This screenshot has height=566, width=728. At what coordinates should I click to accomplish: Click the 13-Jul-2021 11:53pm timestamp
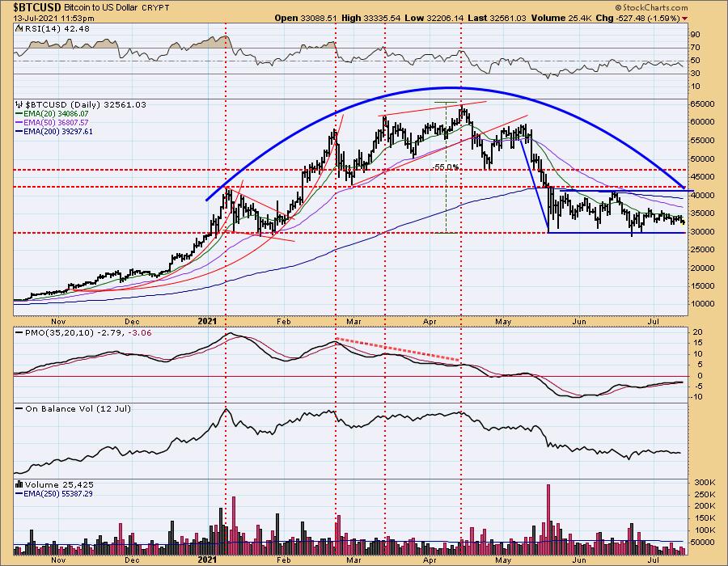(x=54, y=18)
